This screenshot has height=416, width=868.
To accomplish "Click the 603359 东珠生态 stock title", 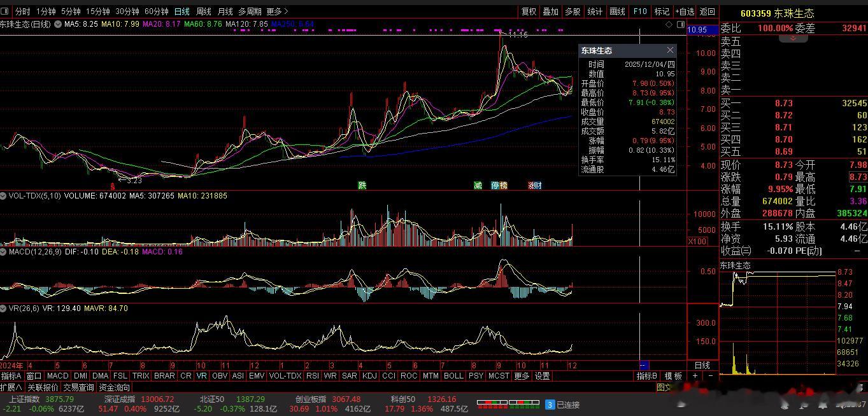I will pyautogui.click(x=777, y=13).
